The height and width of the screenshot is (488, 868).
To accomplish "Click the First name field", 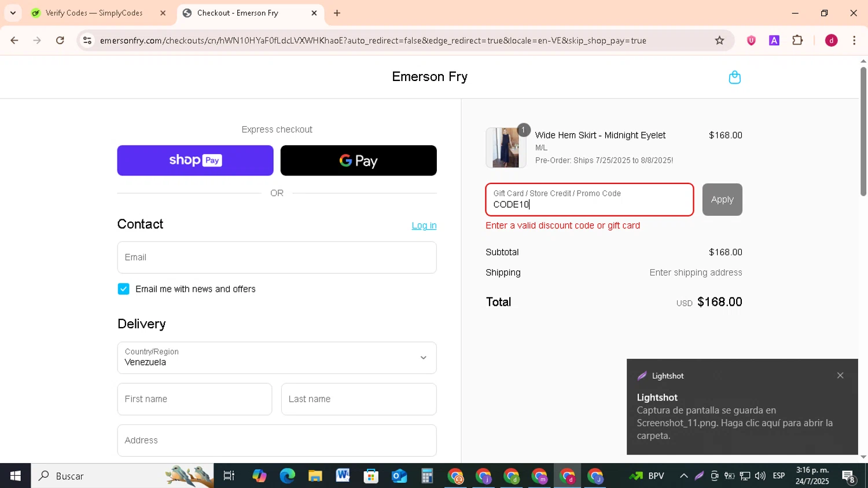I will coord(194,399).
